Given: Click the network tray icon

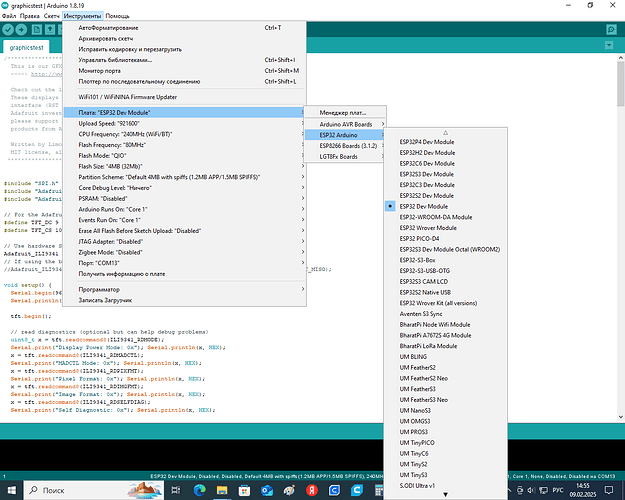Looking at the screenshot, I should click(x=543, y=490).
